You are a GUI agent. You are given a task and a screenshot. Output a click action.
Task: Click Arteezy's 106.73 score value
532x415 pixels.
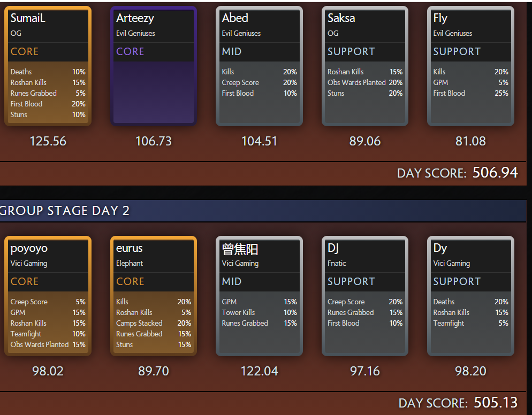click(154, 141)
